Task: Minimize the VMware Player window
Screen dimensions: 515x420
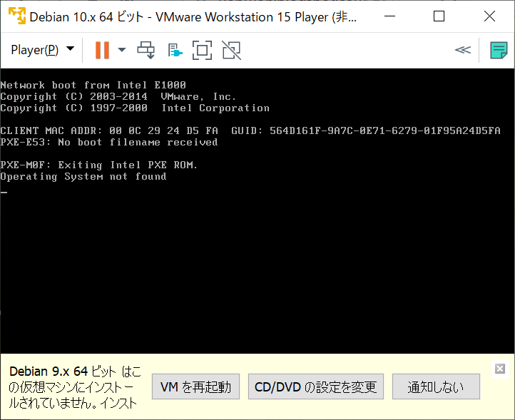Action: tap(389, 16)
